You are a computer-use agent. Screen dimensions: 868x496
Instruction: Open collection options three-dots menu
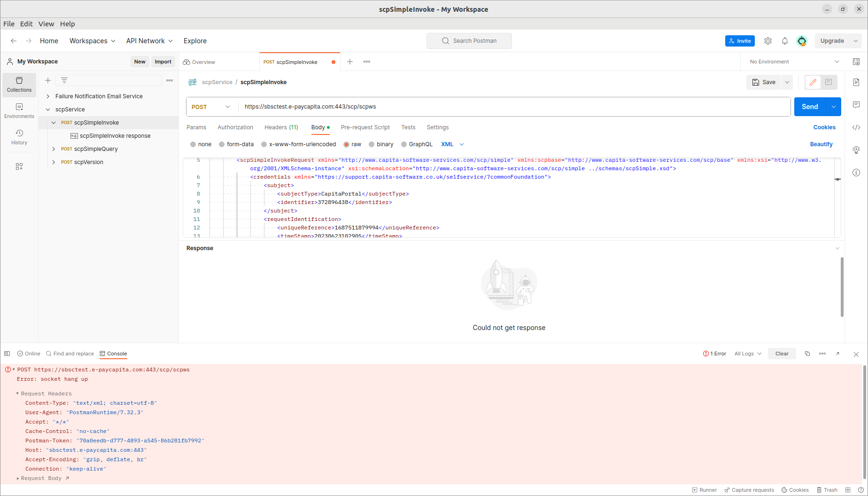point(170,80)
